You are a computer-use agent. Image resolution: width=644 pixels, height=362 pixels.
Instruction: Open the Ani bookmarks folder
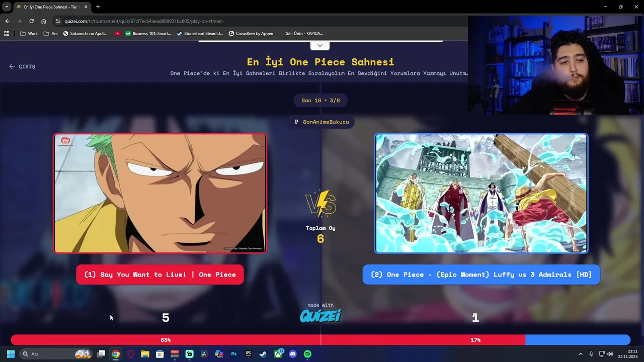pos(51,34)
